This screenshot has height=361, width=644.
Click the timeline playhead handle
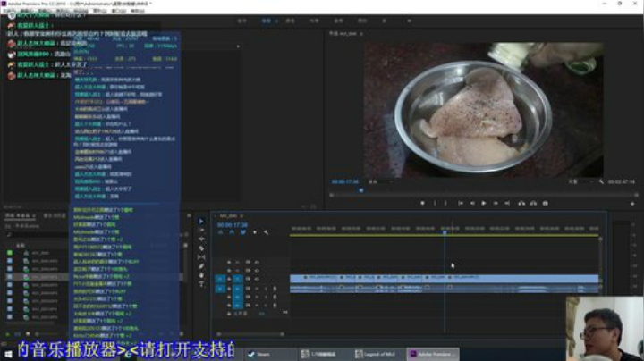tap(445, 232)
